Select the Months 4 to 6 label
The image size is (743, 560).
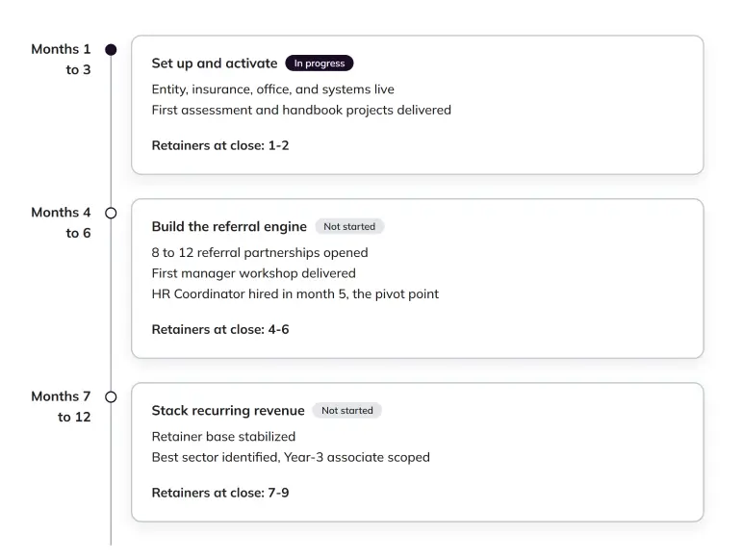pyautogui.click(x=61, y=222)
